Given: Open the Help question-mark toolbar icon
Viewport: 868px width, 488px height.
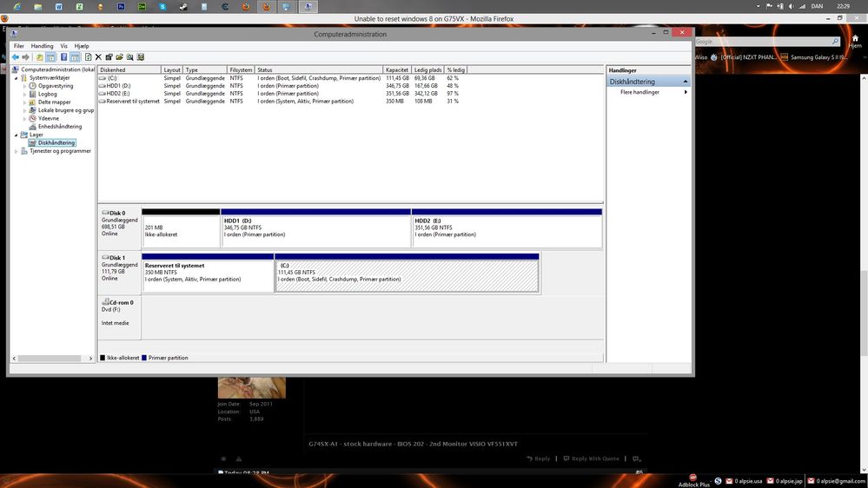Looking at the screenshot, I should tap(63, 57).
